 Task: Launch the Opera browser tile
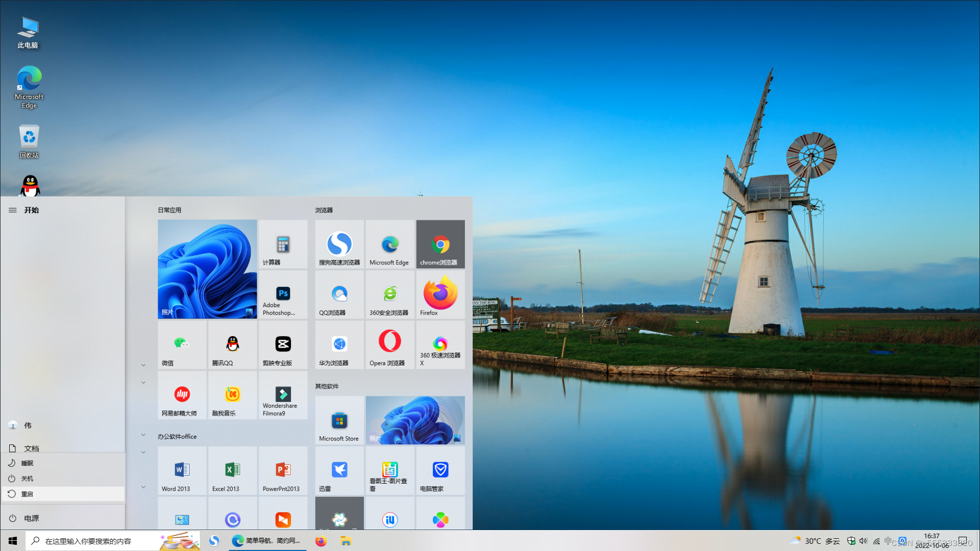(x=389, y=345)
